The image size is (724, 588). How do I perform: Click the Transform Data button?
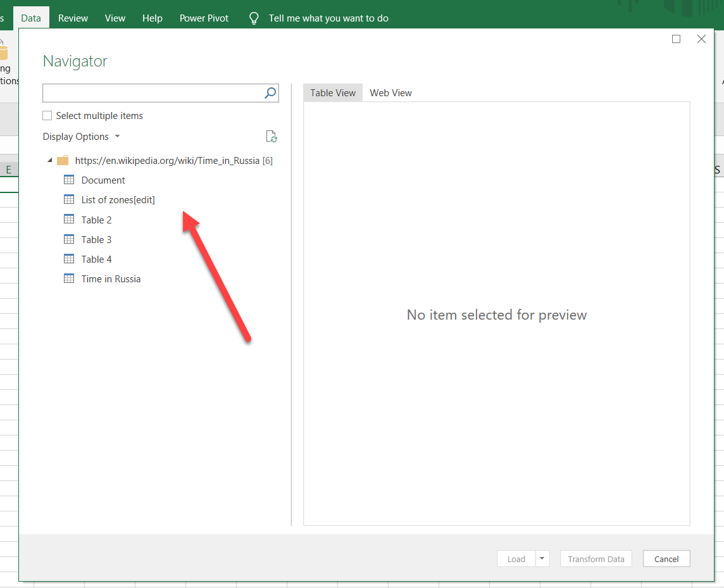point(596,559)
